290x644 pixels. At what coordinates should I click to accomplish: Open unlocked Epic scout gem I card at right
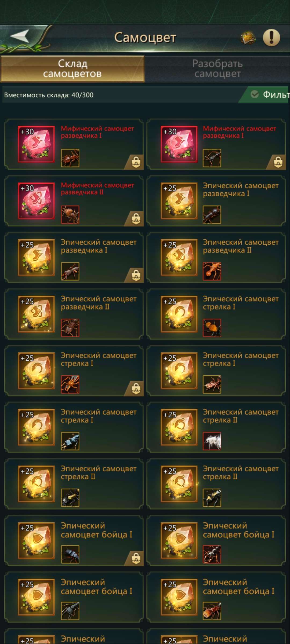216,201
